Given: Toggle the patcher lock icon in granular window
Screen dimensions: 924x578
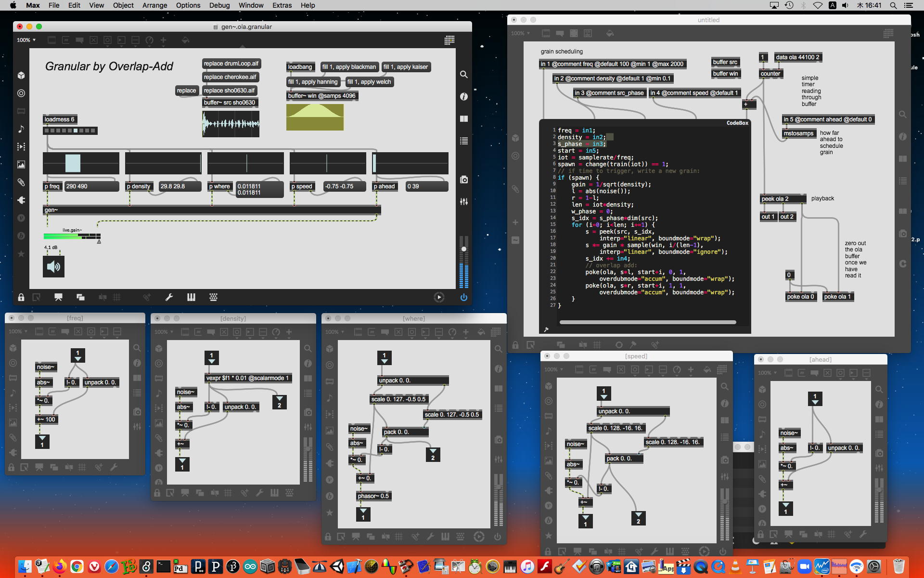Looking at the screenshot, I should (x=21, y=297).
